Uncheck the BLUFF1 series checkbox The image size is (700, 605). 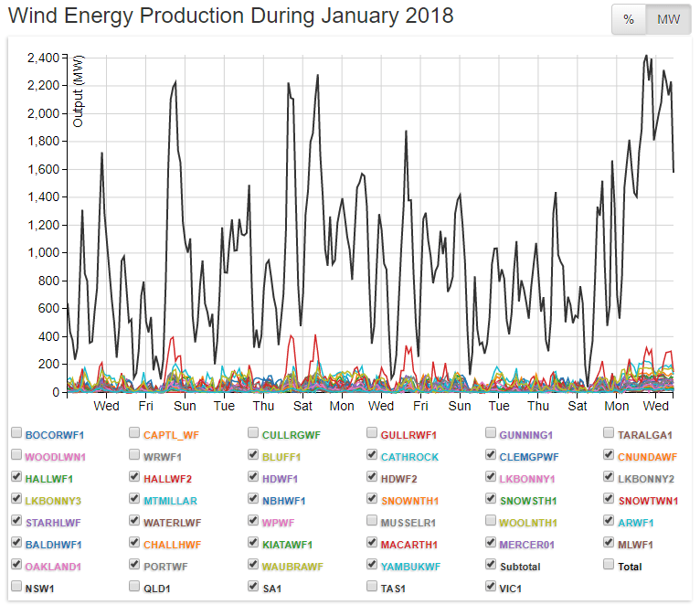click(x=254, y=454)
